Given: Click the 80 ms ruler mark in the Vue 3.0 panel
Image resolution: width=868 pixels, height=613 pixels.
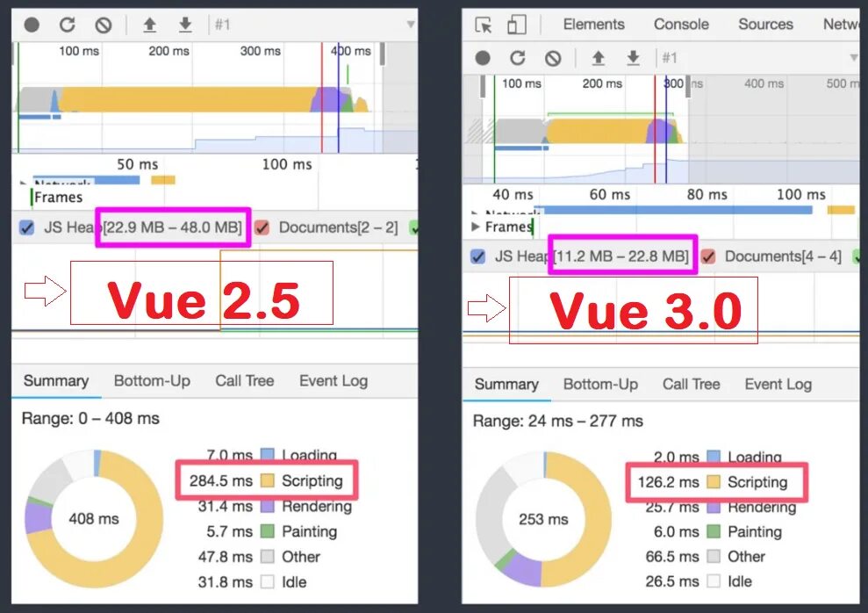Looking at the screenshot, I should coord(707,194).
